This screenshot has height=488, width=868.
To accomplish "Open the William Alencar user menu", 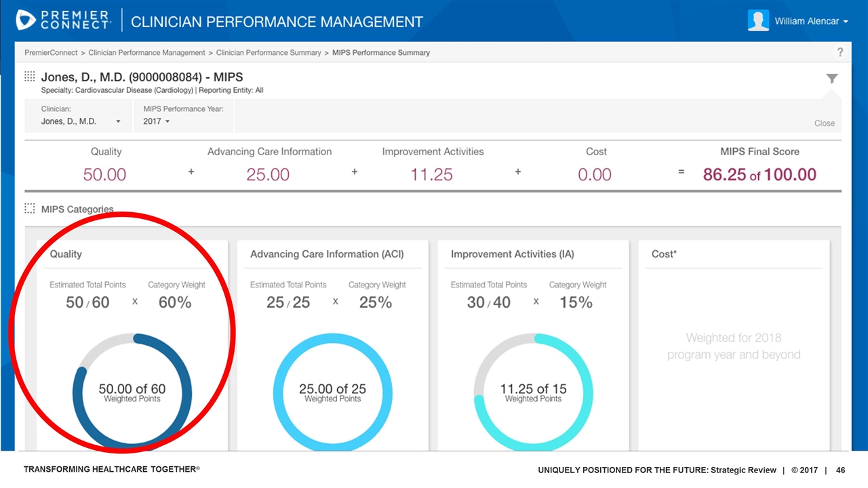I will [811, 21].
